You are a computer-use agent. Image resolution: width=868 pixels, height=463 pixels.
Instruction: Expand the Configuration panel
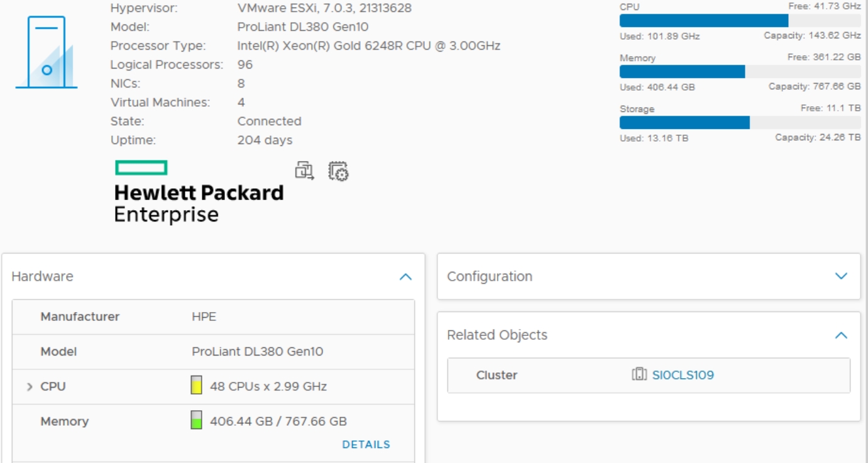tap(841, 276)
